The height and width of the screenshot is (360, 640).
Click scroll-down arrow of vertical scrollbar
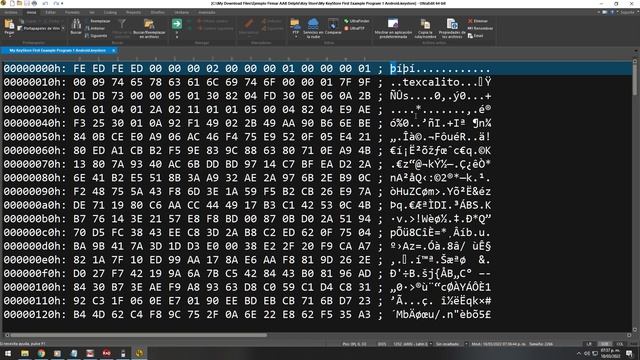tap(635, 329)
